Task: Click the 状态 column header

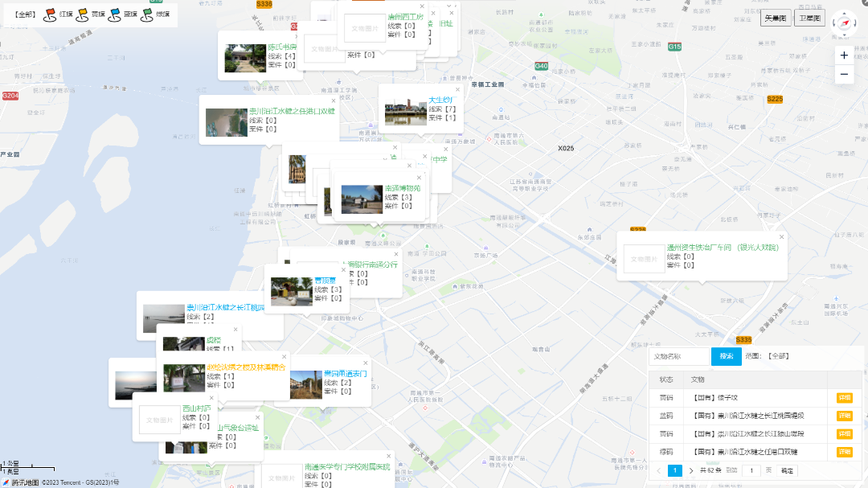Action: [666, 379]
